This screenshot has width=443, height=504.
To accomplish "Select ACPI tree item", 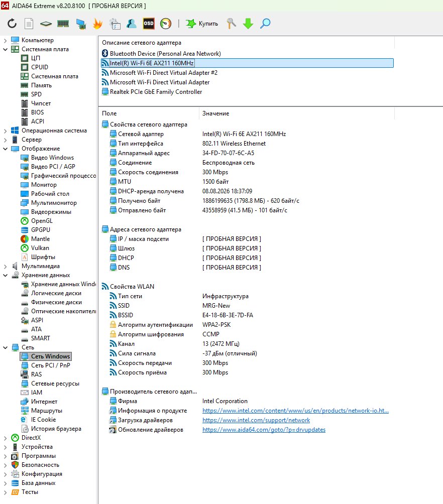I will [x=38, y=121].
